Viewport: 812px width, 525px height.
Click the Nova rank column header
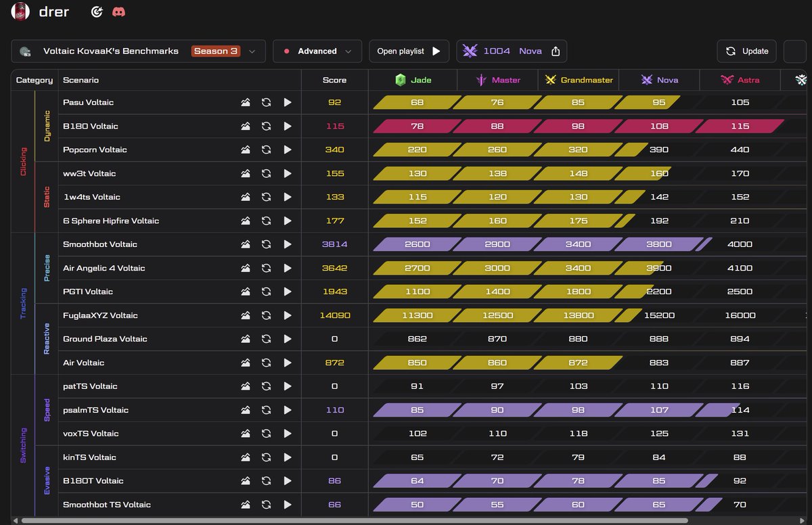point(660,80)
